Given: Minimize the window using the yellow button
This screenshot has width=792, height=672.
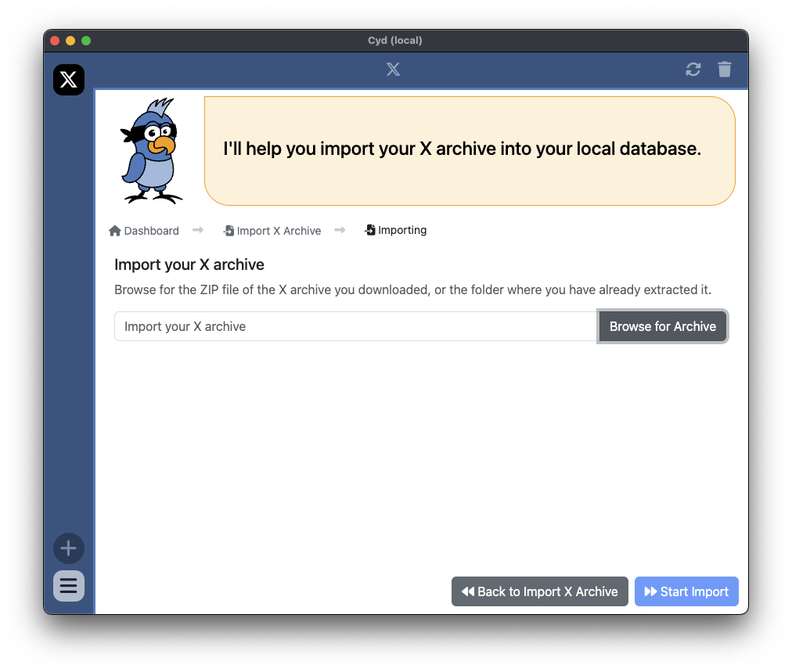Looking at the screenshot, I should point(70,41).
